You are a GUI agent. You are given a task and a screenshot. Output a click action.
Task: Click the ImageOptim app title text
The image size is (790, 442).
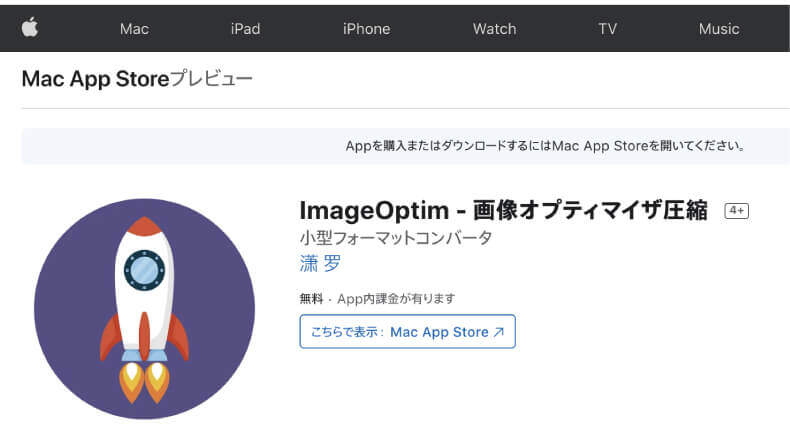coord(504,211)
